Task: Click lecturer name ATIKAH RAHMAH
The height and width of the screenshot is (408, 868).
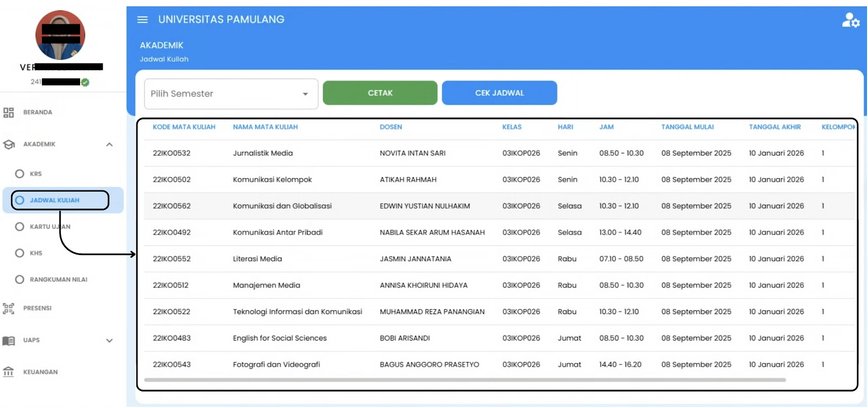Action: (408, 180)
